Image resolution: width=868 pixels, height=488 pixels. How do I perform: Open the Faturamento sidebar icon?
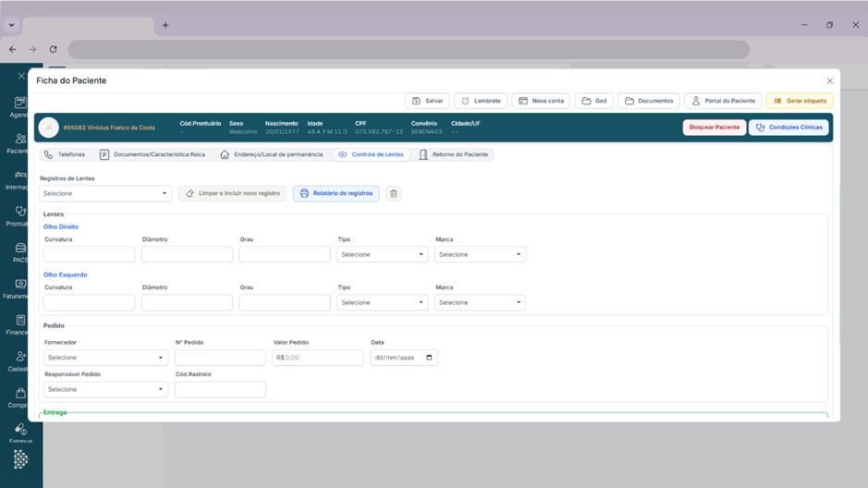click(19, 286)
